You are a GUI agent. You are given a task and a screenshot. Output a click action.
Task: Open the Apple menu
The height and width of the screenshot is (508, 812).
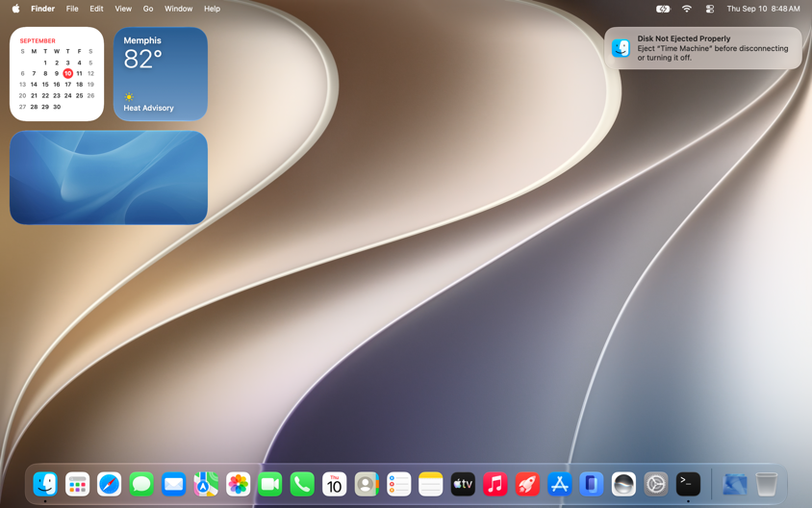click(16, 9)
